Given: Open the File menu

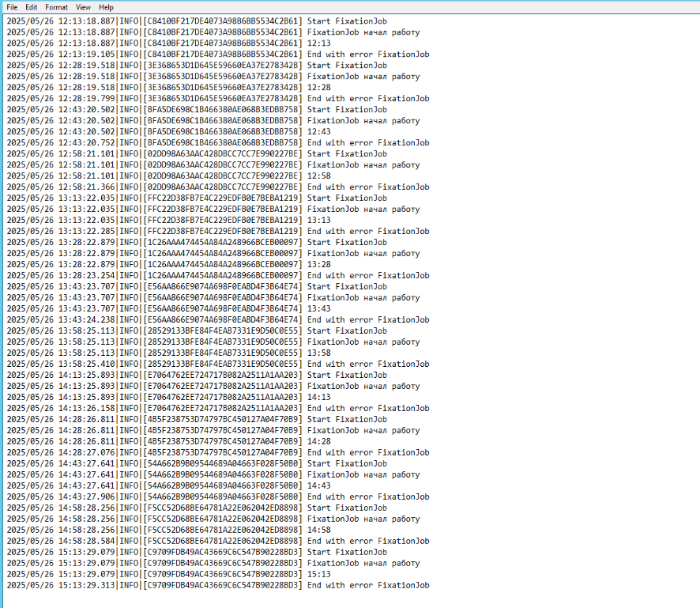Looking at the screenshot, I should click(12, 7).
